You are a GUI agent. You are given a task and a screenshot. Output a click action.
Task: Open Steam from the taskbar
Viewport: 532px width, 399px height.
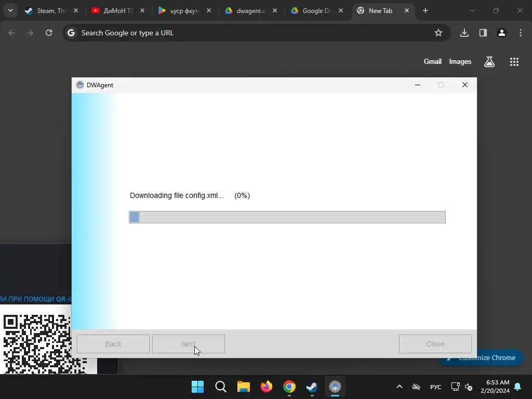click(312, 387)
